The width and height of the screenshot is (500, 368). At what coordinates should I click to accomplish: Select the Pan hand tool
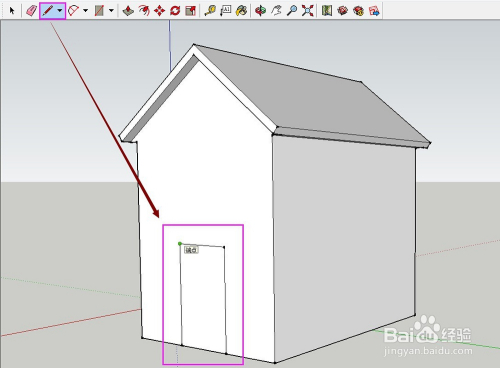click(x=276, y=11)
